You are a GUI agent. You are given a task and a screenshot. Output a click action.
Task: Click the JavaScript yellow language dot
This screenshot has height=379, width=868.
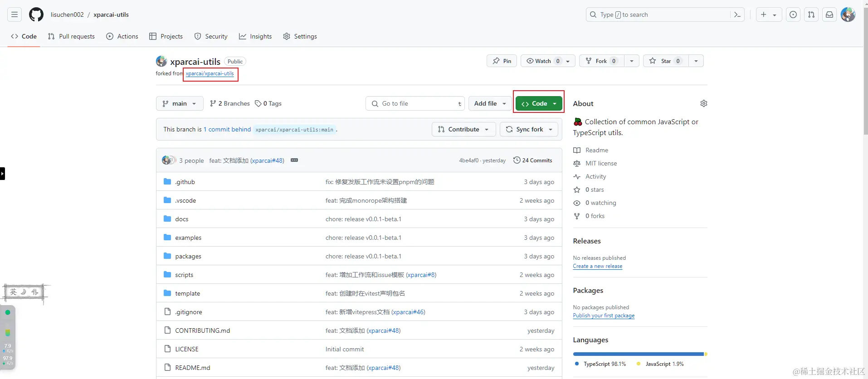point(639,364)
